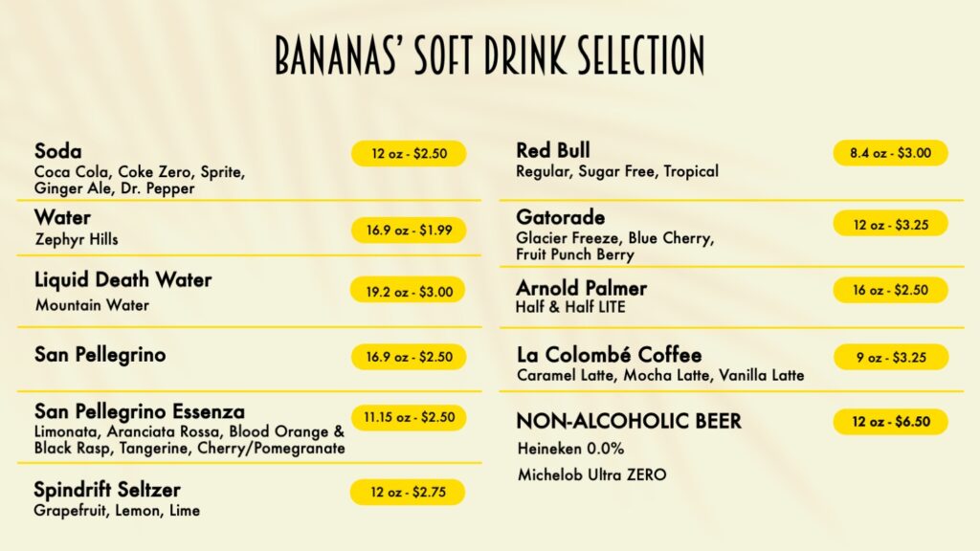Click the Michelob Ultra ZERO entry

pyautogui.click(x=591, y=474)
